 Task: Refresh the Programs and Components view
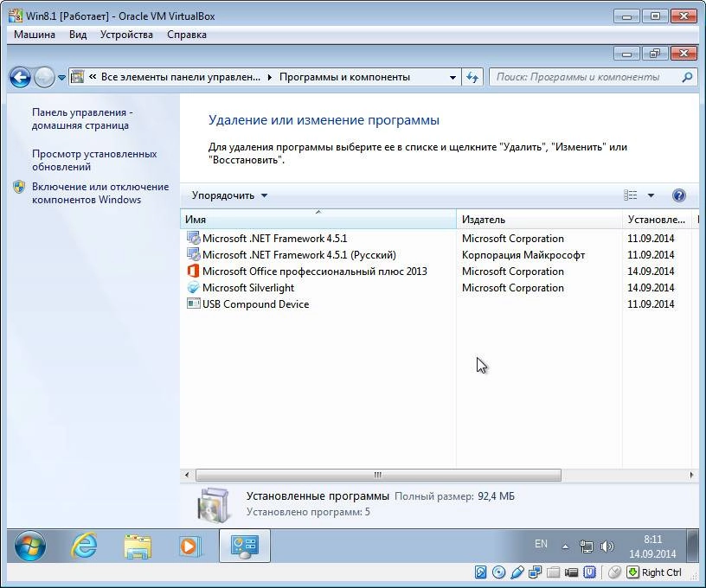point(472,77)
